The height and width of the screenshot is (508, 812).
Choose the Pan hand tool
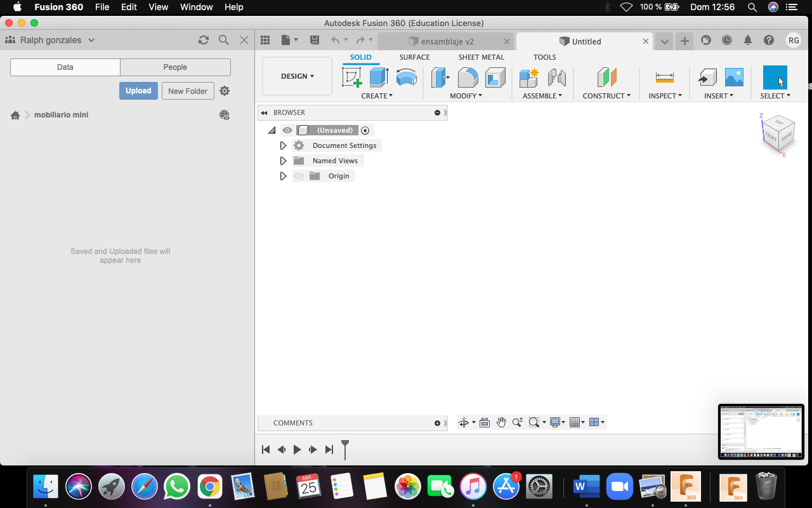(x=501, y=422)
